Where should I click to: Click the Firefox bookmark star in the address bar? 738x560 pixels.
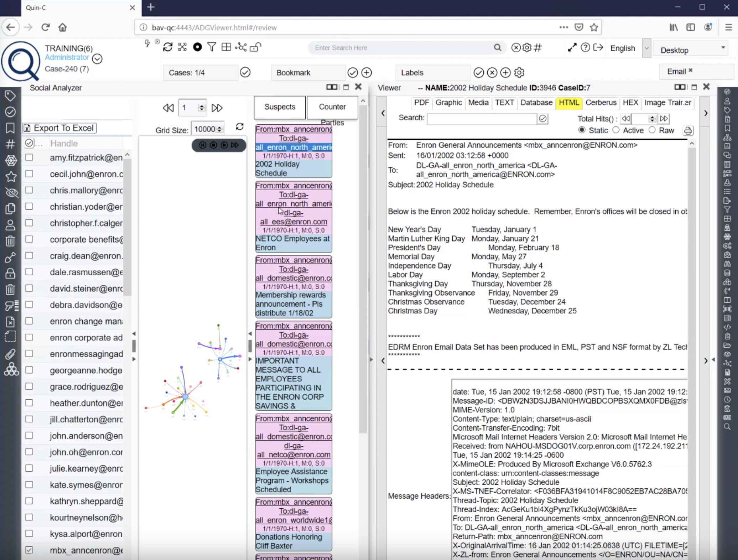(594, 27)
